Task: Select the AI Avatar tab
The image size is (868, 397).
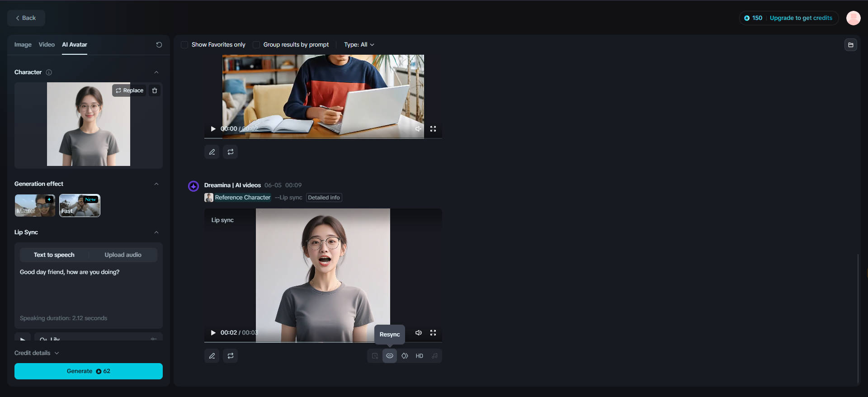Action: coord(75,45)
